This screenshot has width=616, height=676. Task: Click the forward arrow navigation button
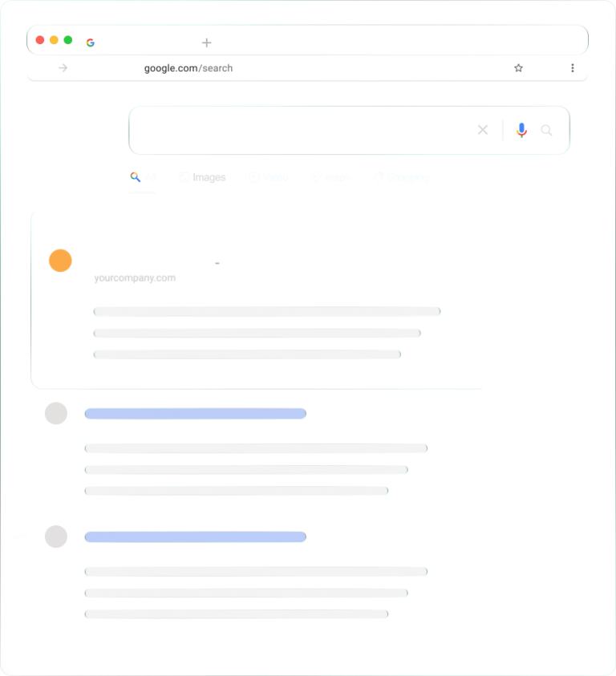tap(63, 68)
